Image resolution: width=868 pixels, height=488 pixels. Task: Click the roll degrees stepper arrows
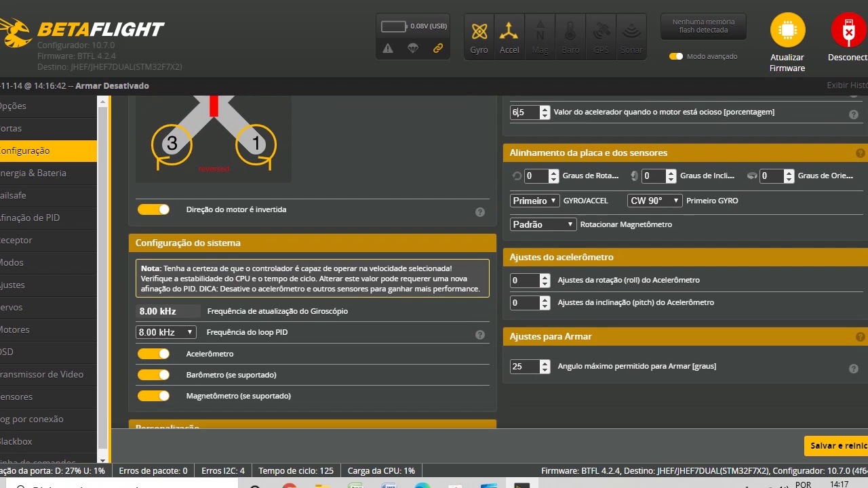pyautogui.click(x=553, y=176)
